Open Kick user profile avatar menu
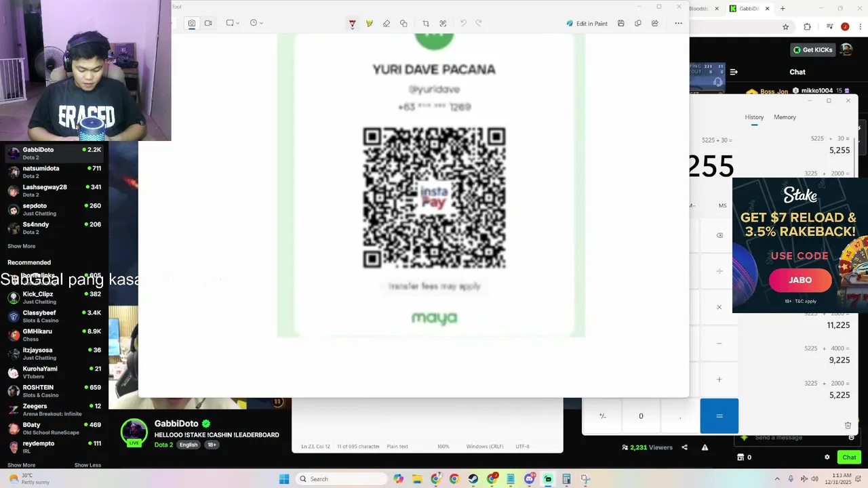Image resolution: width=868 pixels, height=488 pixels. click(x=846, y=49)
